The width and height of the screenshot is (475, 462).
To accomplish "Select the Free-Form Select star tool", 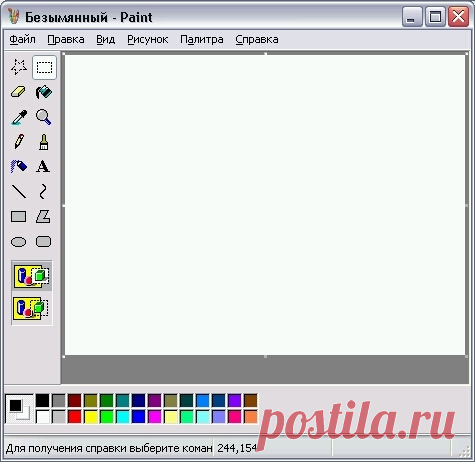I will (19, 67).
